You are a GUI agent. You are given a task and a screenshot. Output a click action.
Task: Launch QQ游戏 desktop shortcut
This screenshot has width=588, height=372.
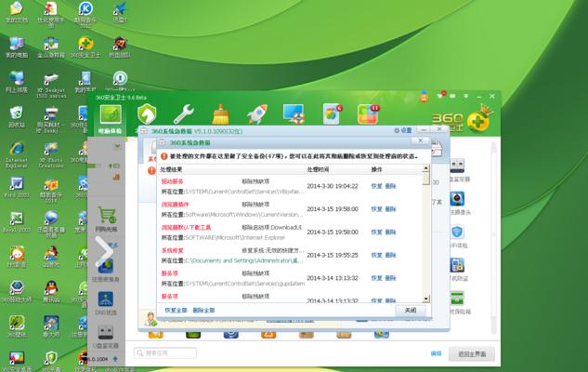[51, 257]
